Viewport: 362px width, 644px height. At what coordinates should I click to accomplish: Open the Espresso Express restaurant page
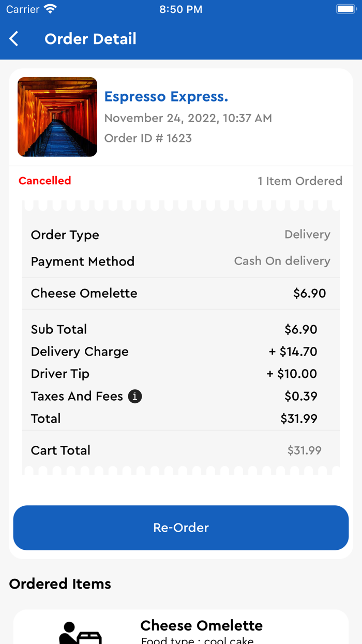tap(166, 96)
